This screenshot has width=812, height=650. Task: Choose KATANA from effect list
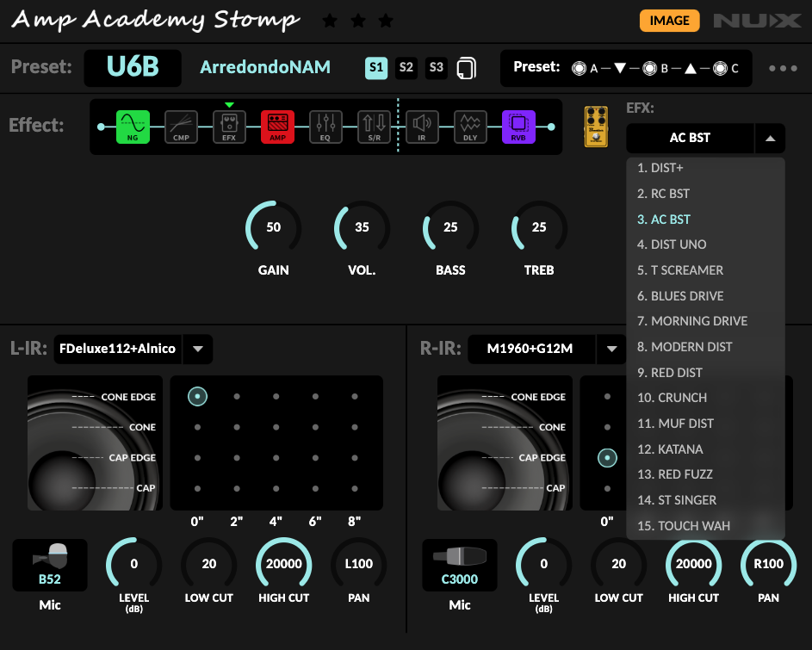pos(705,449)
